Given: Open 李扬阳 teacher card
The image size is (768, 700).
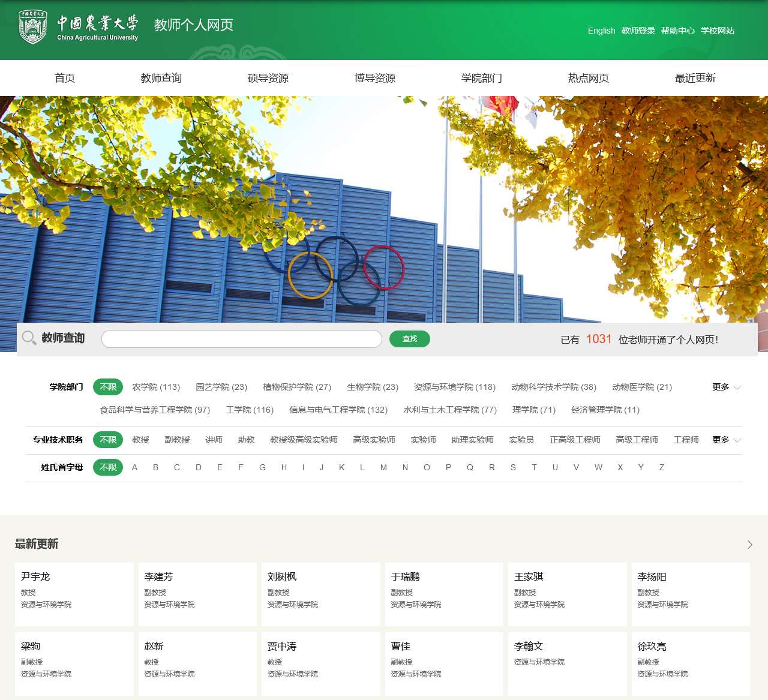Looking at the screenshot, I should (x=691, y=594).
